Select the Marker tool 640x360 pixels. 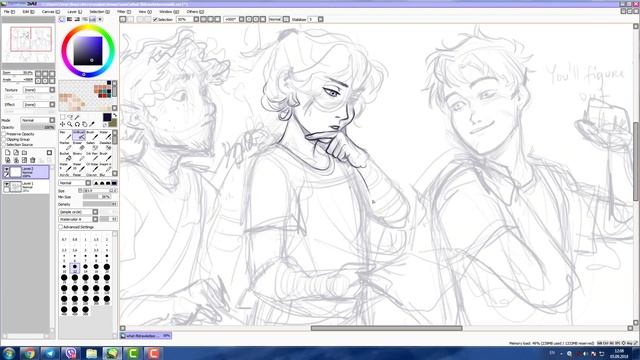(65, 146)
